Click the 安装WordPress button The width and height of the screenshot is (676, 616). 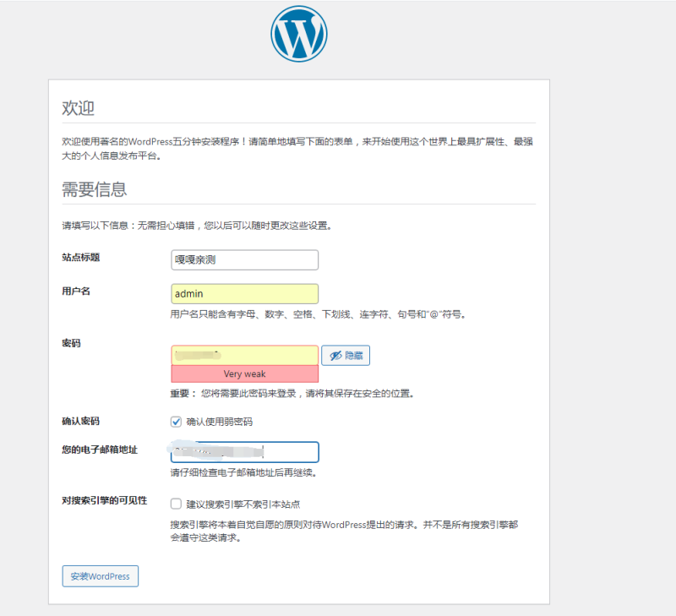[100, 576]
